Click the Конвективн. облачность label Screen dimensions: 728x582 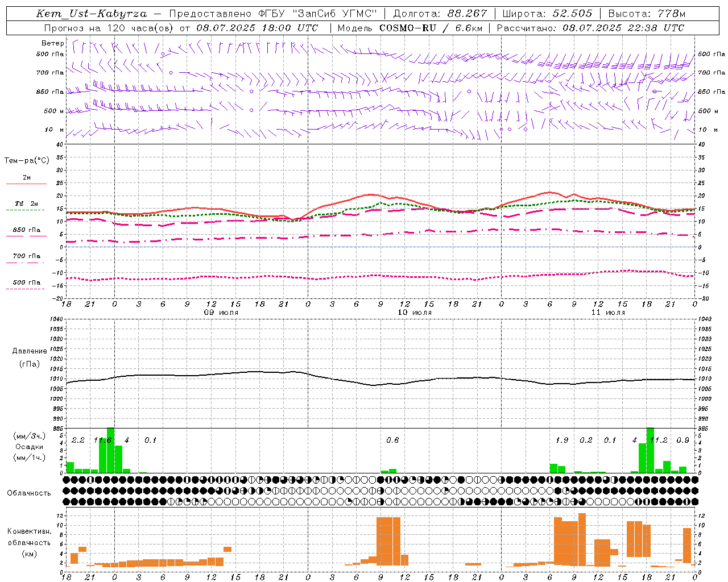click(29, 537)
